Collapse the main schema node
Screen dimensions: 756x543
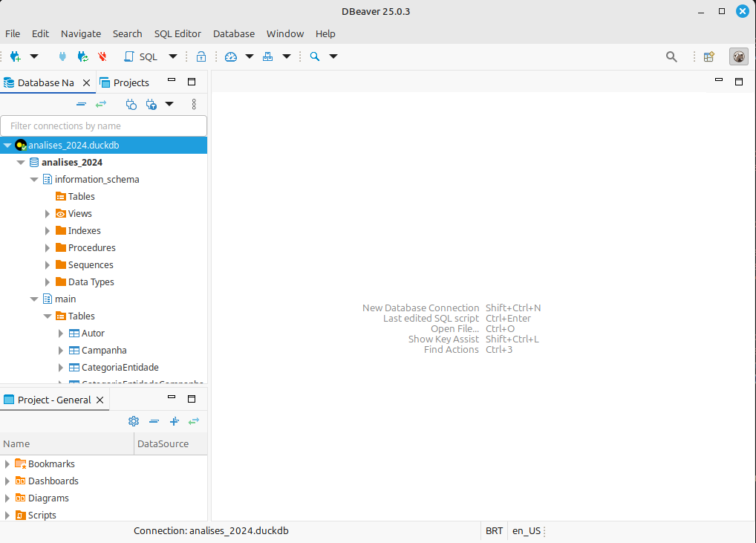coord(34,299)
